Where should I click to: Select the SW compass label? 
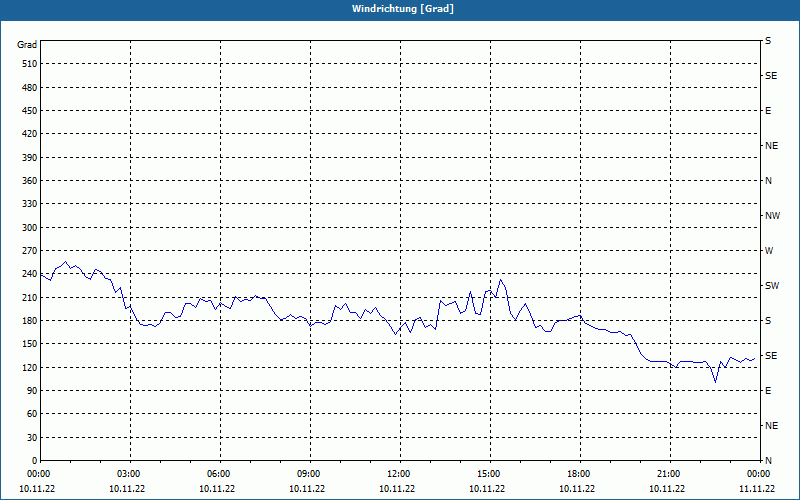(x=772, y=286)
